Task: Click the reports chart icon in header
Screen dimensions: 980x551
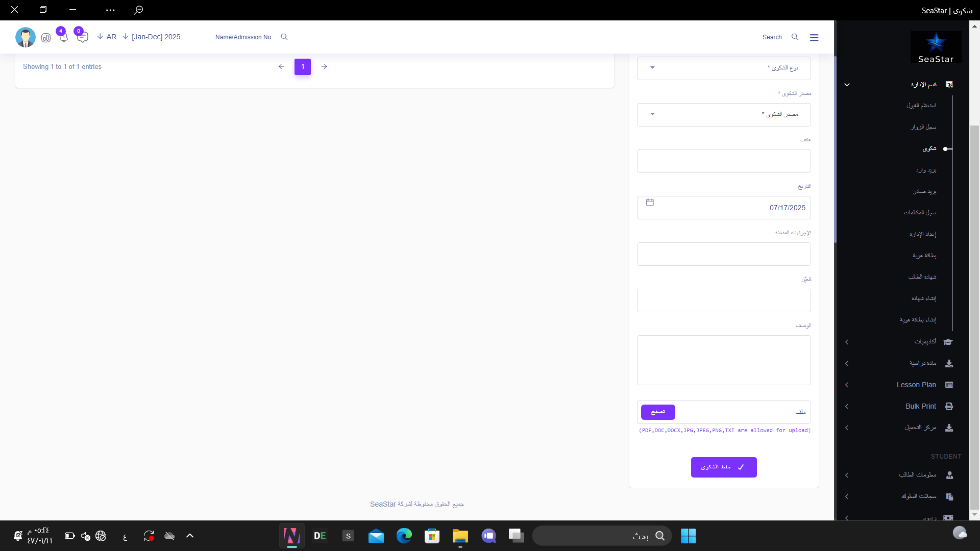Action: click(46, 38)
